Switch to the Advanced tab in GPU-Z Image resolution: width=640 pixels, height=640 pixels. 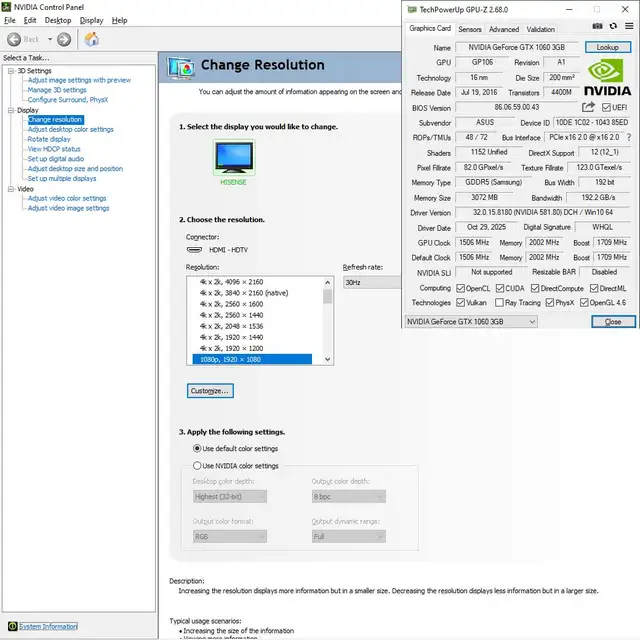(504, 29)
